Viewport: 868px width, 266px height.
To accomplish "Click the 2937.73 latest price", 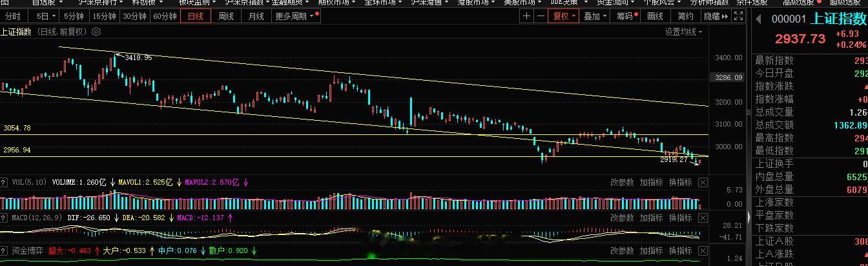I will 800,39.
